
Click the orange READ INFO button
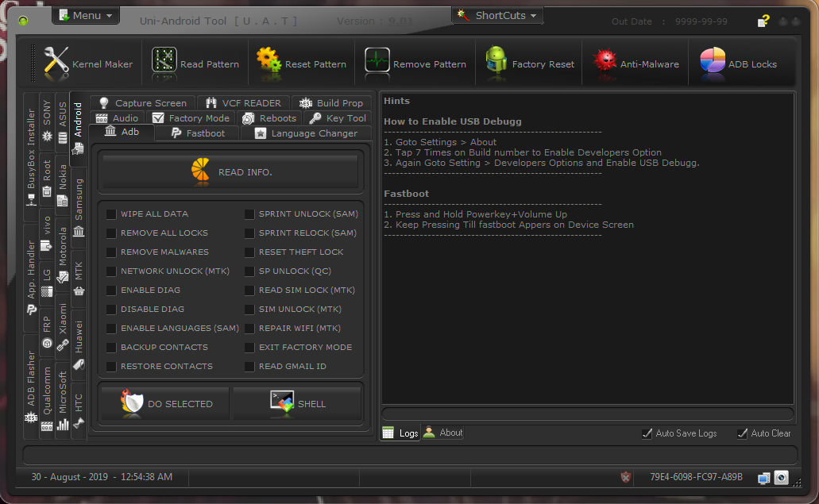click(x=230, y=171)
